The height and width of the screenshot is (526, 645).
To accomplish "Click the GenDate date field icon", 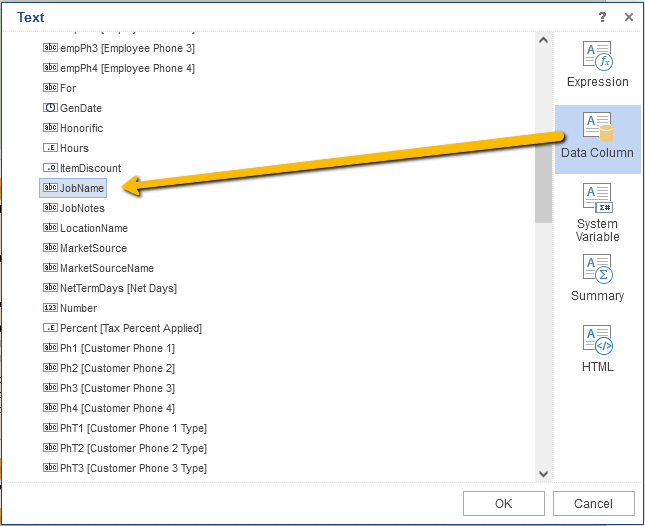I will click(50, 108).
